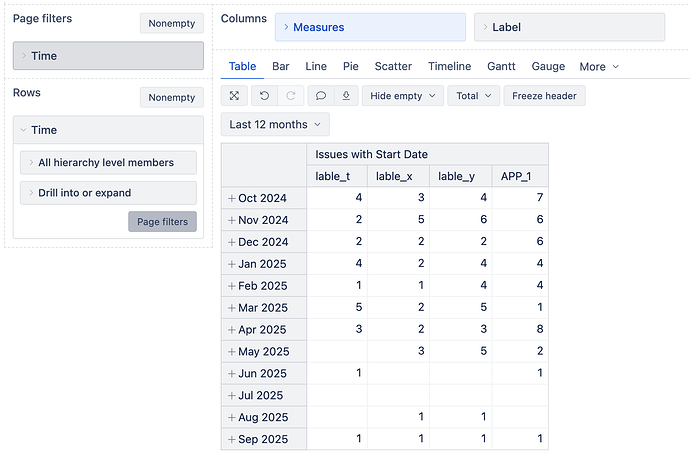This screenshot has width=690, height=462.
Task: Switch to the Line chart tab
Action: (x=316, y=66)
